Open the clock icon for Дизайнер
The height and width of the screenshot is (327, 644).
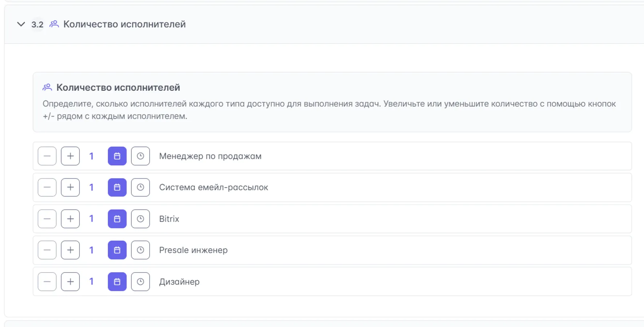[x=140, y=282]
